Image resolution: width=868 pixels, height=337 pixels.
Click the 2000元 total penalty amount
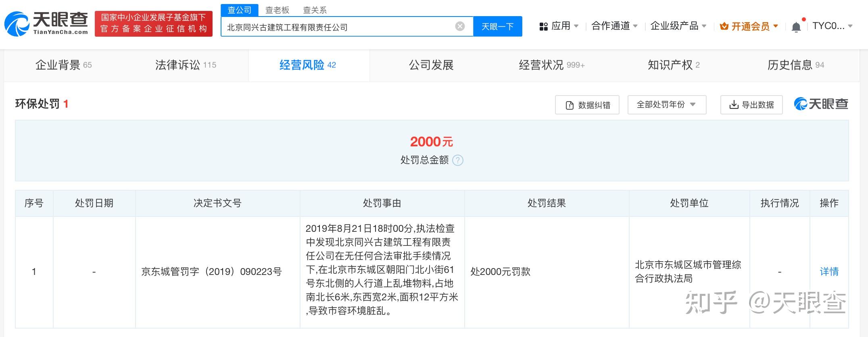tap(432, 142)
